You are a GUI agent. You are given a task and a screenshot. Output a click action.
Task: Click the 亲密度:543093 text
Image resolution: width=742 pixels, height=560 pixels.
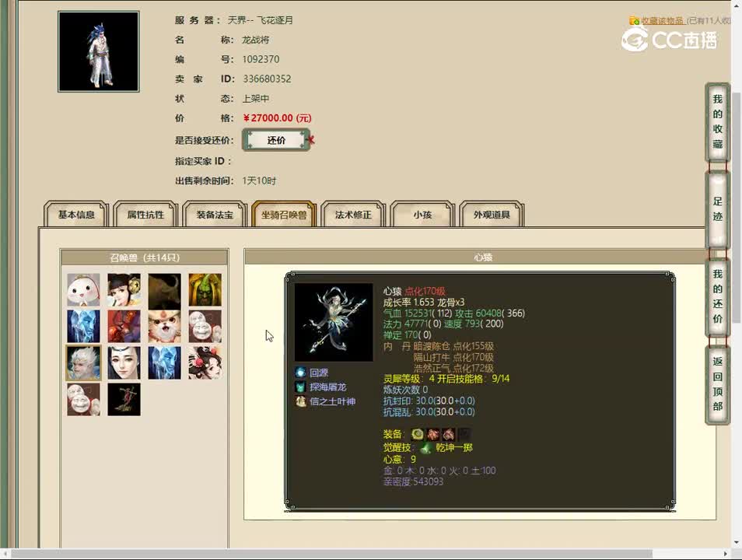point(413,481)
